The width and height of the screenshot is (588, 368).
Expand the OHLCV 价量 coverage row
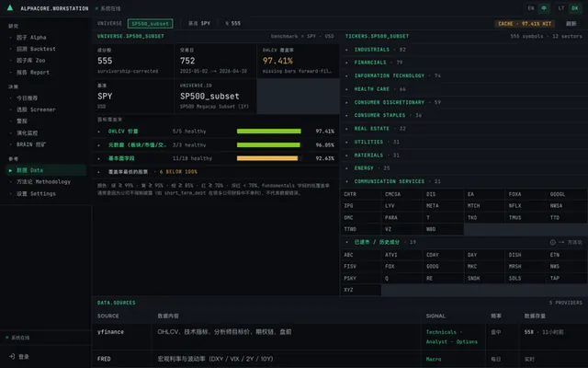coord(216,132)
